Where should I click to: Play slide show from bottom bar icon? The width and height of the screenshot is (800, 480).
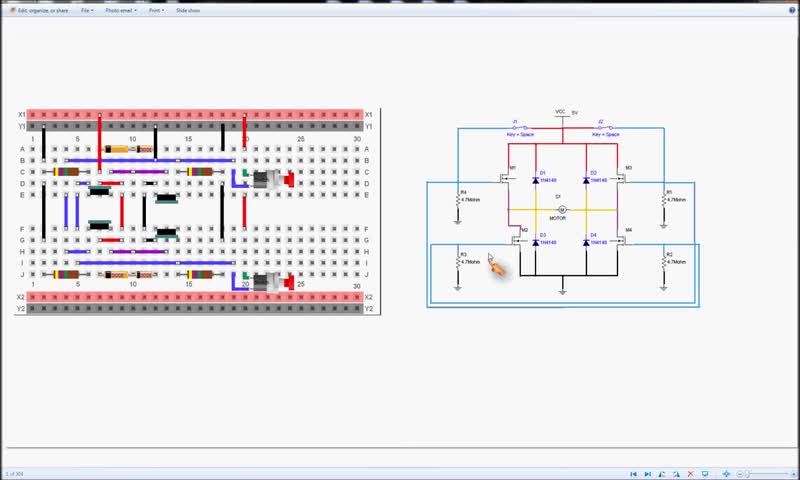705,474
